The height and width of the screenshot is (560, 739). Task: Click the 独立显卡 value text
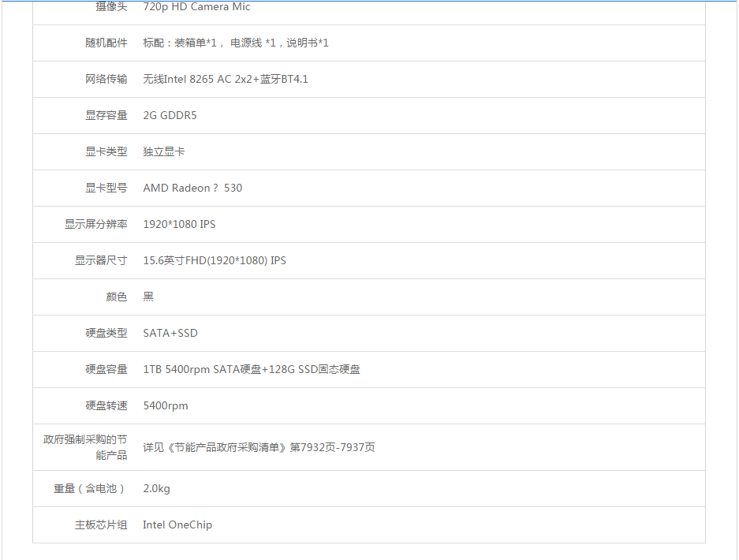point(164,151)
